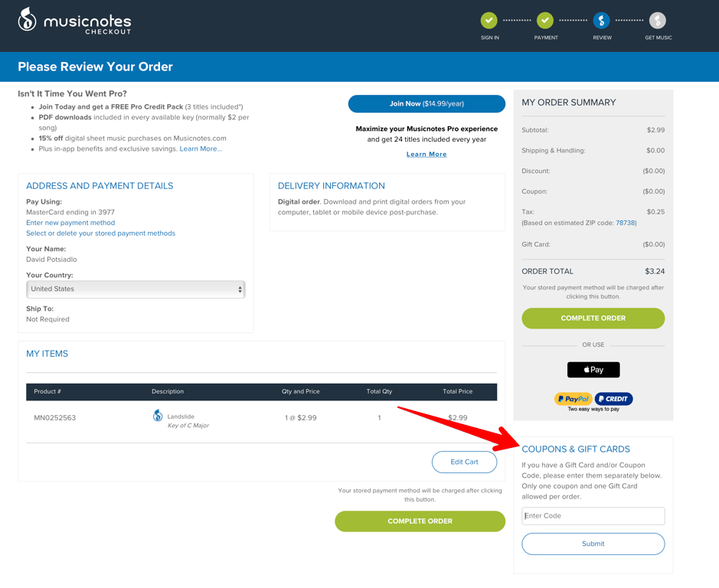Focus the Enter Code coupon field
The width and height of the screenshot is (719, 588).
click(x=593, y=516)
